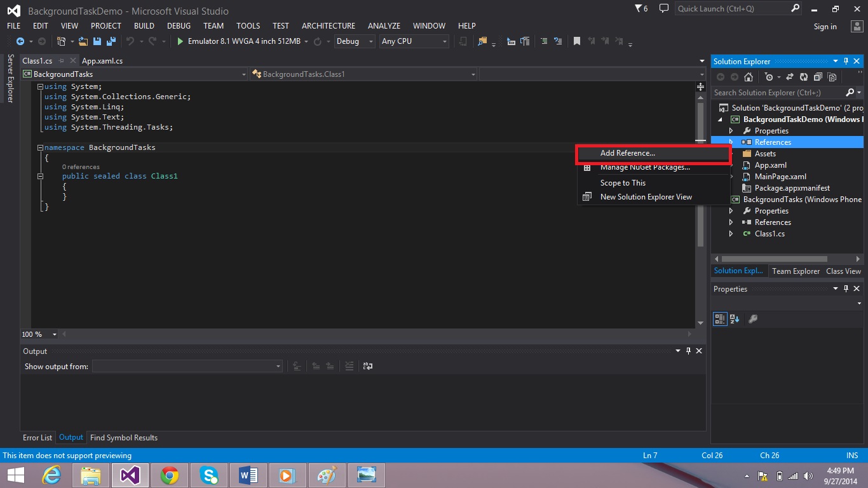
Task: Switch to the Find Symbol Results tab
Action: pyautogui.click(x=124, y=438)
